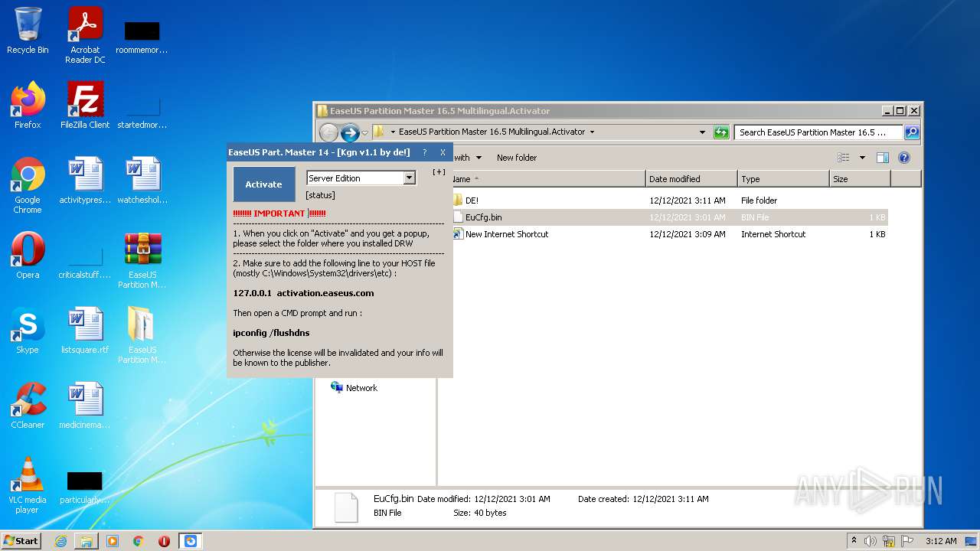Viewport: 980px width, 551px height.
Task: Launch Acrobat Reader DC shortcut
Action: tap(85, 34)
